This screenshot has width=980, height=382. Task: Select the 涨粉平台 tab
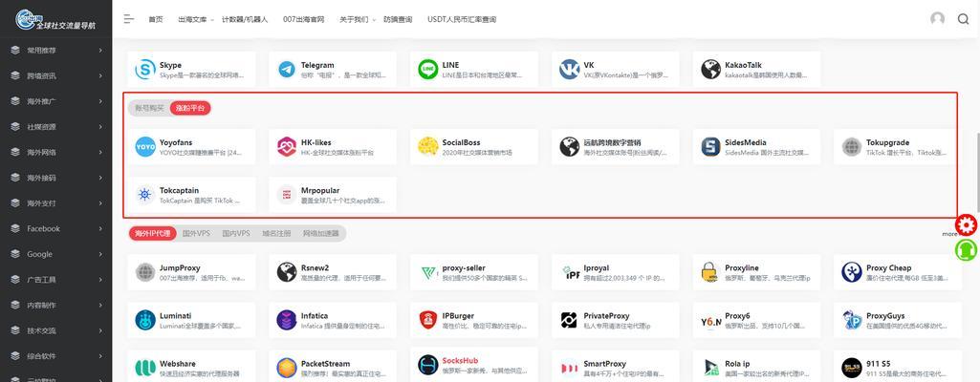click(190, 108)
